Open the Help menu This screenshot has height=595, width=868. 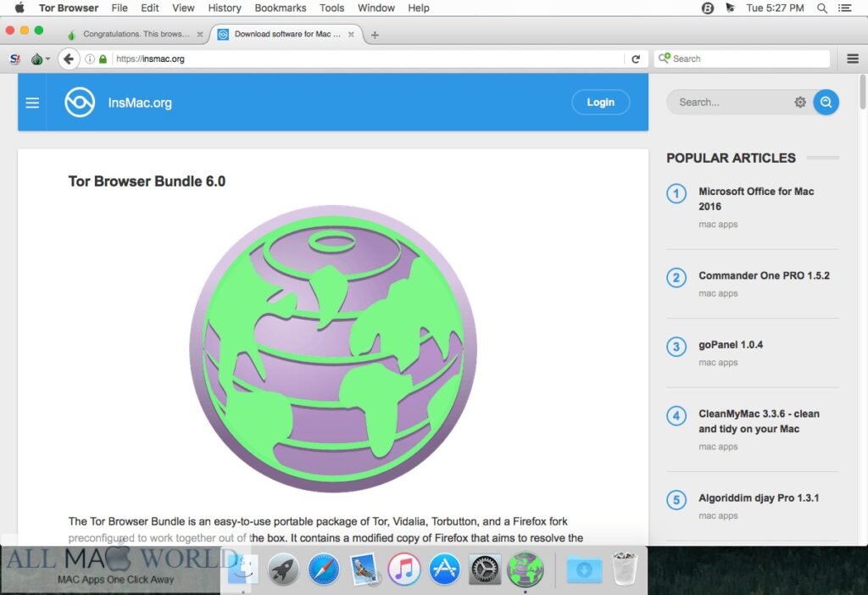[x=419, y=8]
